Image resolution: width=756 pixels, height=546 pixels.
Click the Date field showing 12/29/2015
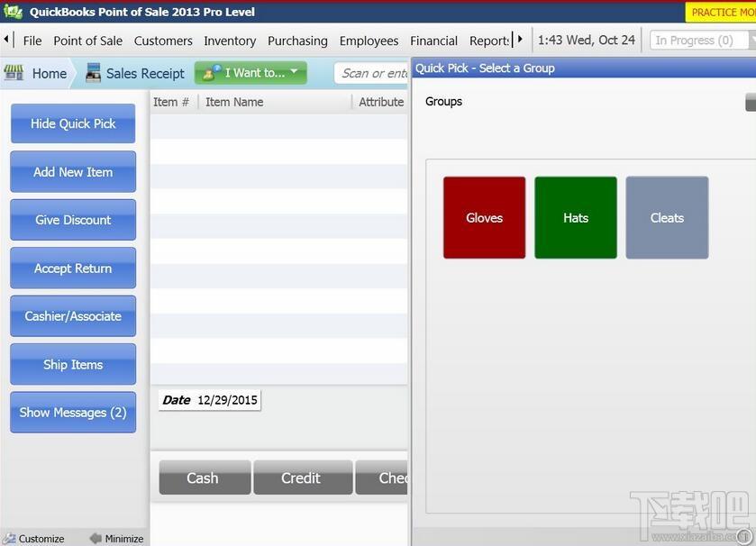point(210,400)
